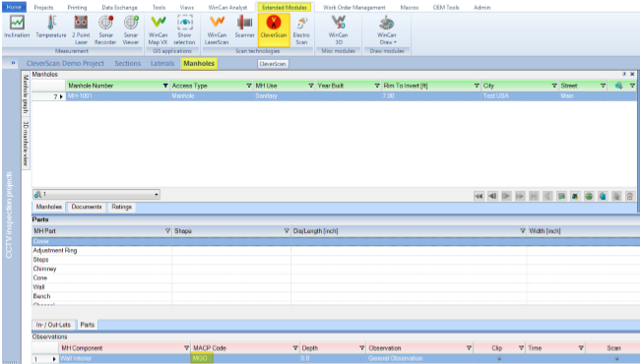Image resolution: width=641 pixels, height=364 pixels.
Task: Toggle Scan checkbox in Wall Interior observation
Action: point(616,359)
